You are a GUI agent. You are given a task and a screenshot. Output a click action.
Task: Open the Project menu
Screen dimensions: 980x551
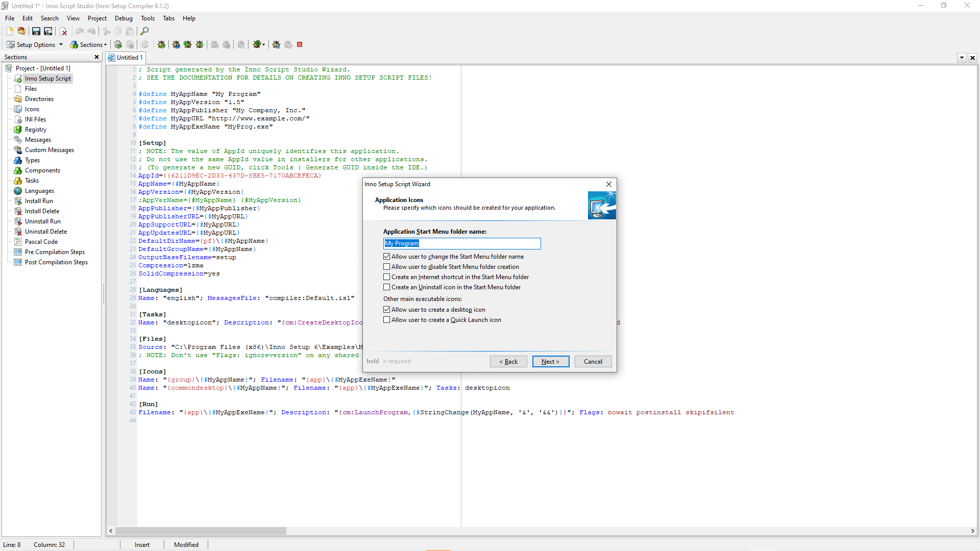tap(97, 18)
